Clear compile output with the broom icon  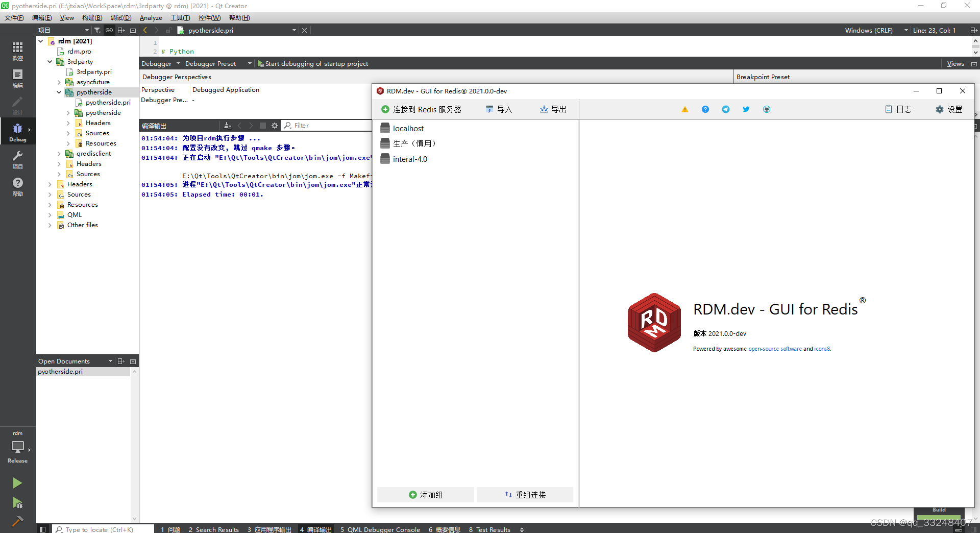click(228, 126)
